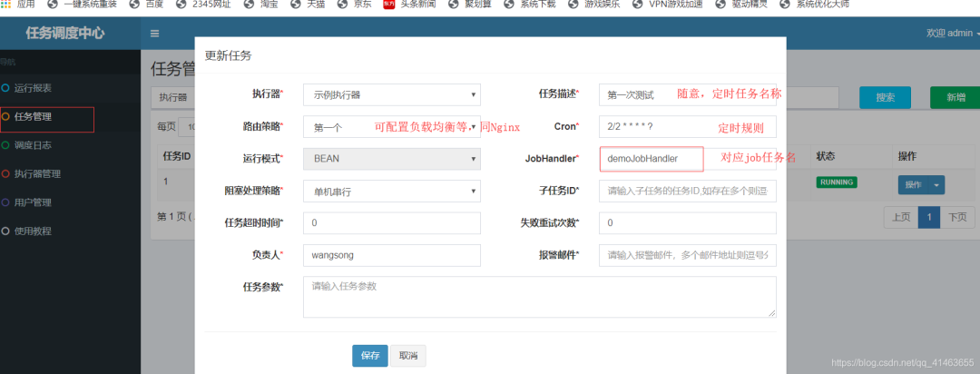Open the 聚划算 bookmark
Viewport: 980px width, 374px height.
pyautogui.click(x=469, y=5)
